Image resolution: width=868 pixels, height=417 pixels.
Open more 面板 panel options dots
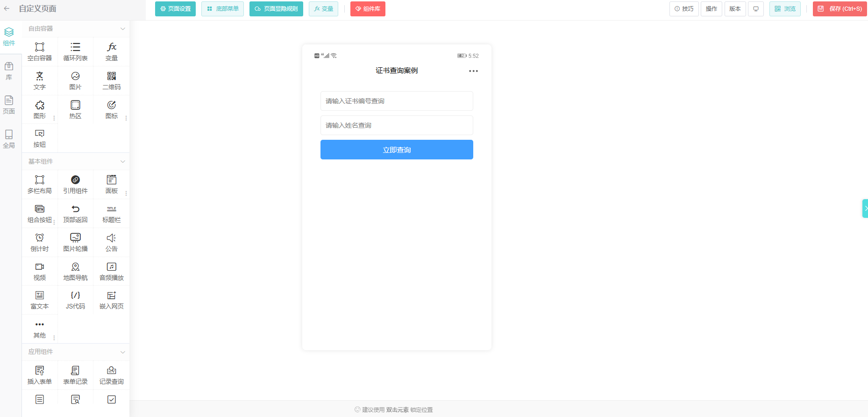coord(126,193)
